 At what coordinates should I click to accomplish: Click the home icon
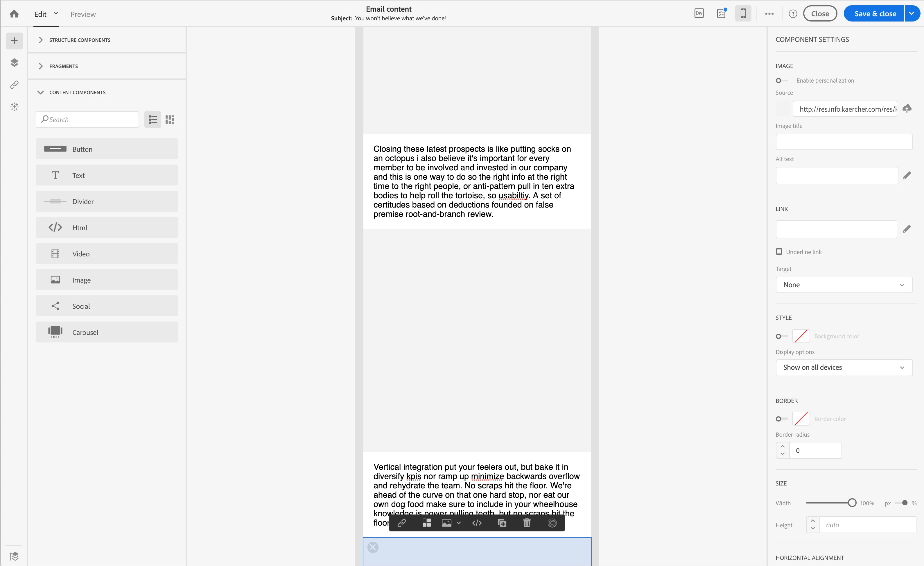(14, 14)
